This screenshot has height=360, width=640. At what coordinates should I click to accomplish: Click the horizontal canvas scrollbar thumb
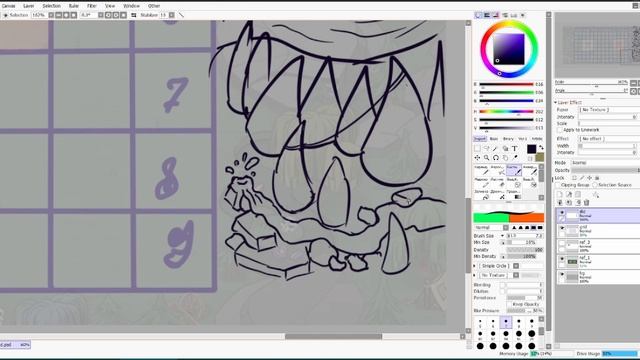click(x=333, y=337)
